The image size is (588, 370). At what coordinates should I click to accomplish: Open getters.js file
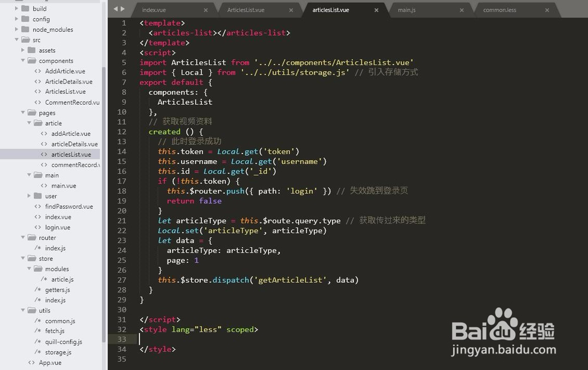(58, 289)
